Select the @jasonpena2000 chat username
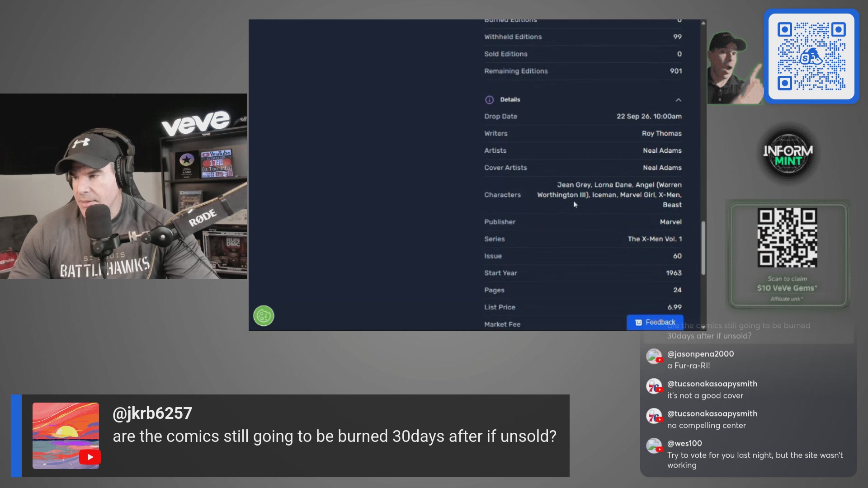The height and width of the screenshot is (488, 868). (700, 354)
